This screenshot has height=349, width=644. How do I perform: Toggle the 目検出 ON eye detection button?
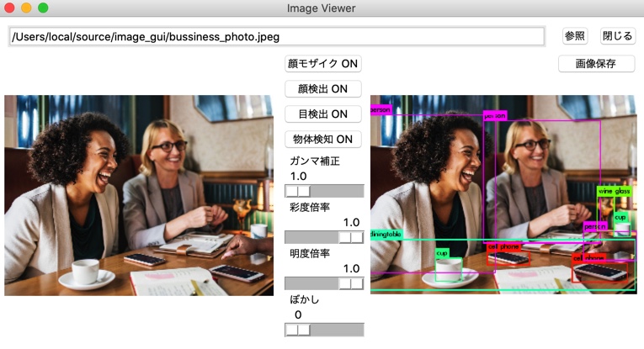pyautogui.click(x=322, y=114)
